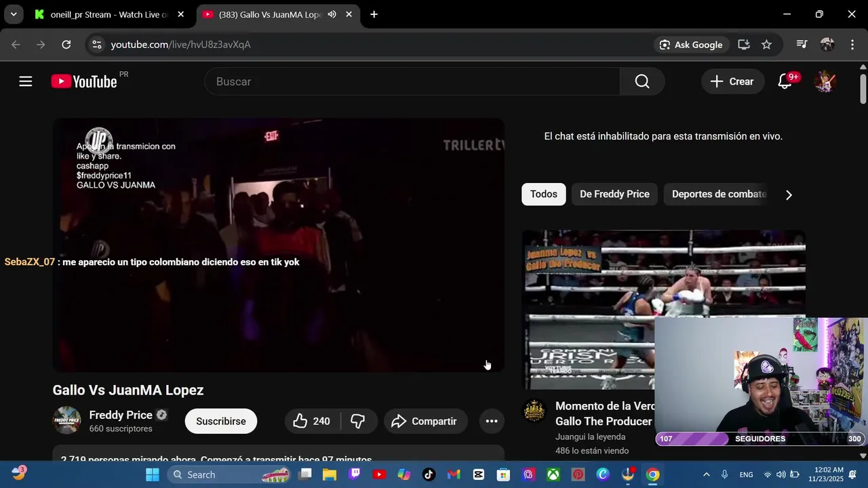Share the video via Compartir
Viewport: 868px width, 488px height.
(425, 421)
